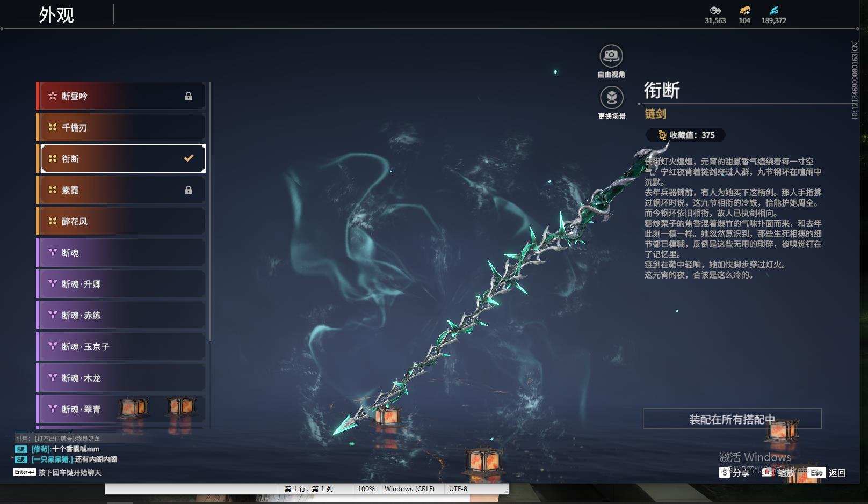Select the locked 素霓 skin
This screenshot has height=504, width=868.
[x=121, y=190]
